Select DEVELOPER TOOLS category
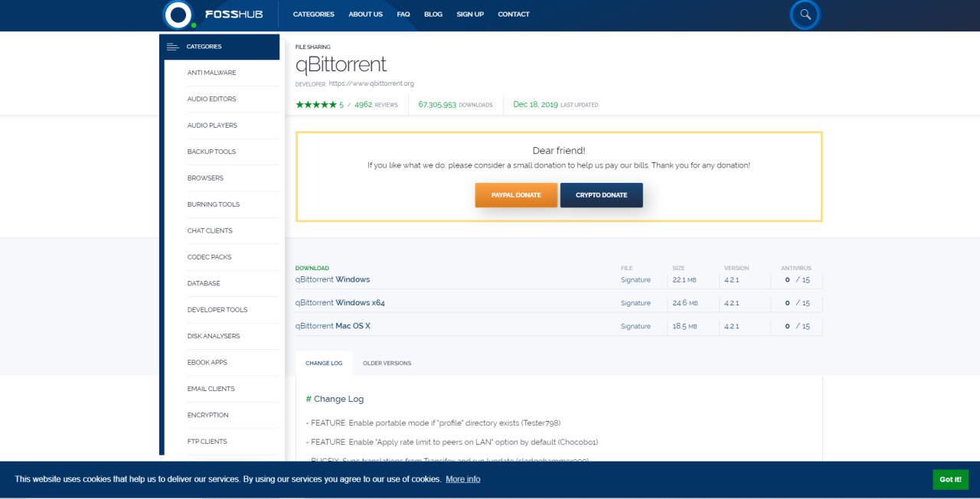Viewport: 980px width, 499px height. (217, 310)
